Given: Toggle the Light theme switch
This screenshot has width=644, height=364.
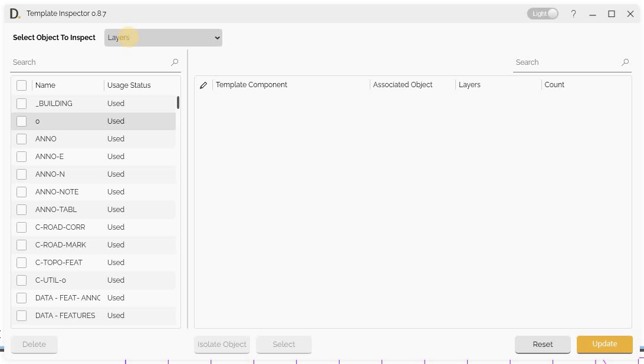Looking at the screenshot, I should tap(543, 14).
